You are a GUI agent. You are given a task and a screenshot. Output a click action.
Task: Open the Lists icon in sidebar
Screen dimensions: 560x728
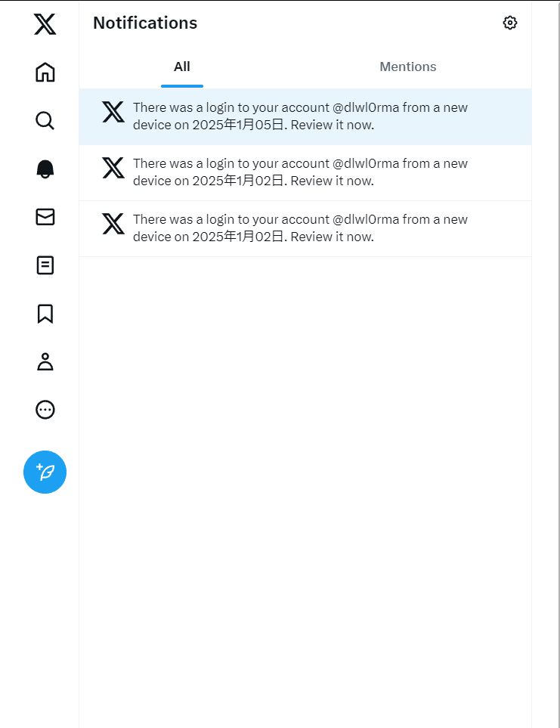45,265
